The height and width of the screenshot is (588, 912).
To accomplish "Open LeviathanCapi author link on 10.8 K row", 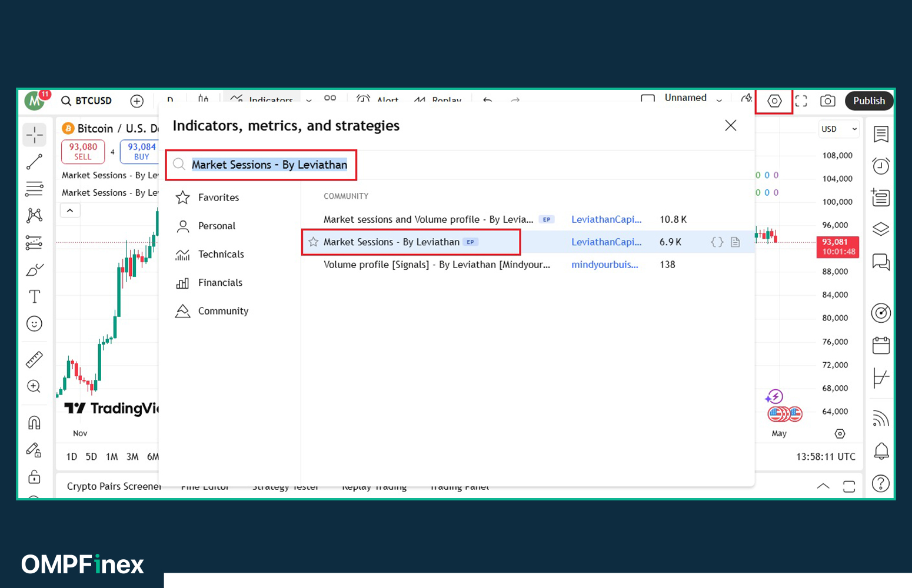I will (x=606, y=219).
